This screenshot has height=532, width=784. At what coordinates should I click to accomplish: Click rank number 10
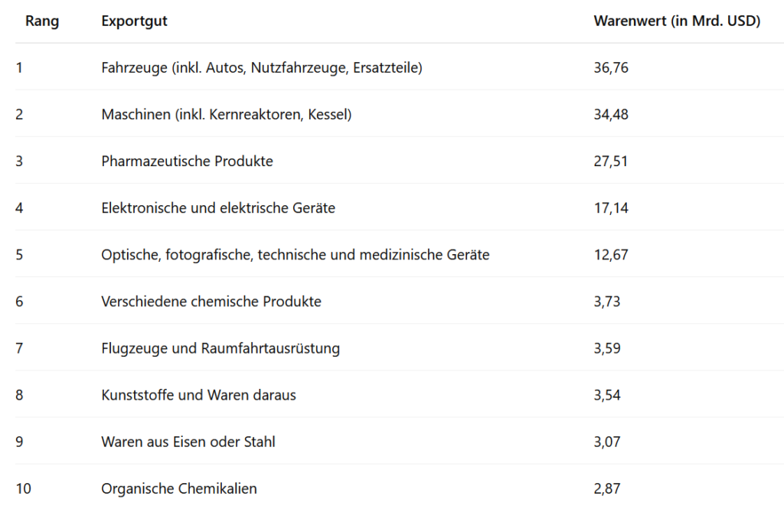pyautogui.click(x=24, y=488)
